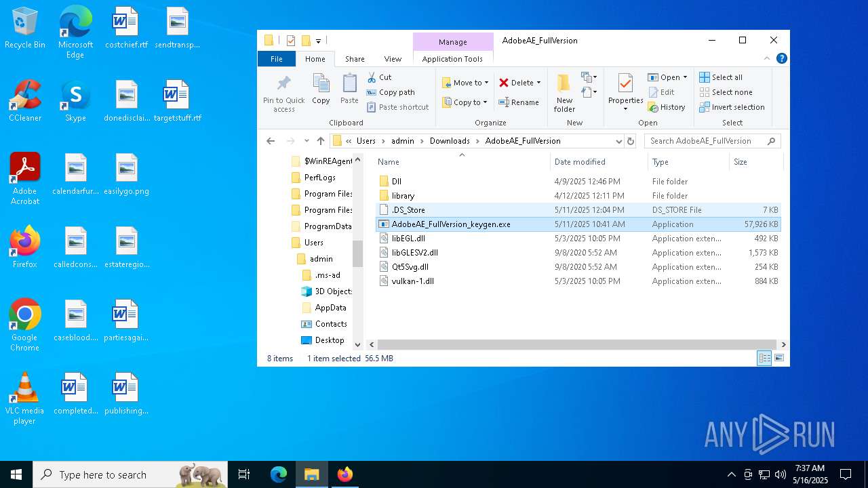The width and height of the screenshot is (868, 488).
Task: Click Select all in ribbon
Action: click(x=721, y=77)
